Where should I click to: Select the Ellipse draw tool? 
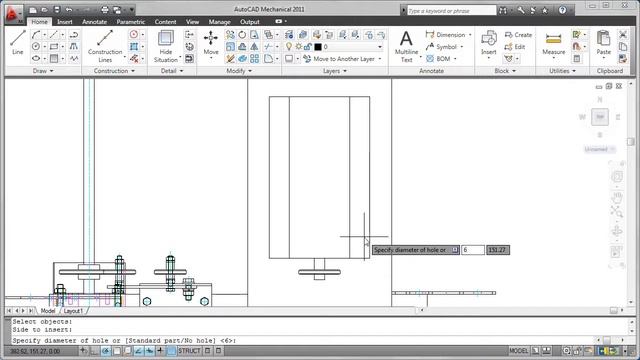coord(36,58)
